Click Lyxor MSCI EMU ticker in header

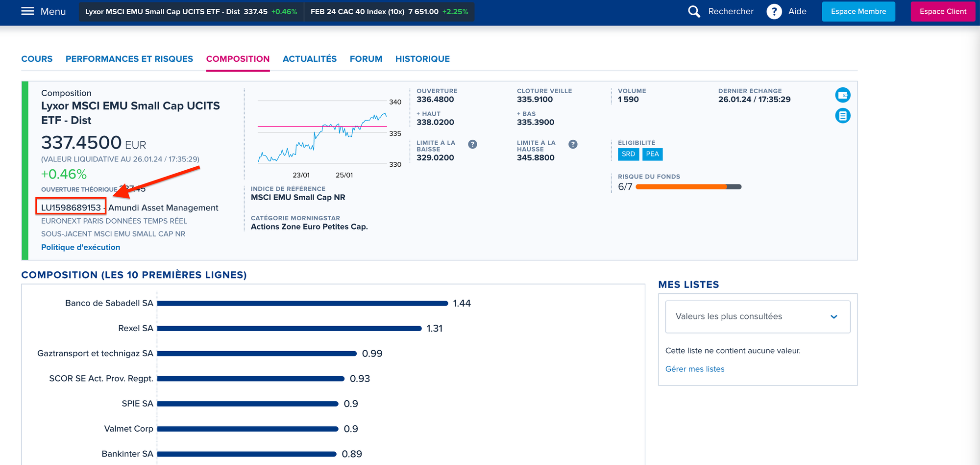pos(191,11)
